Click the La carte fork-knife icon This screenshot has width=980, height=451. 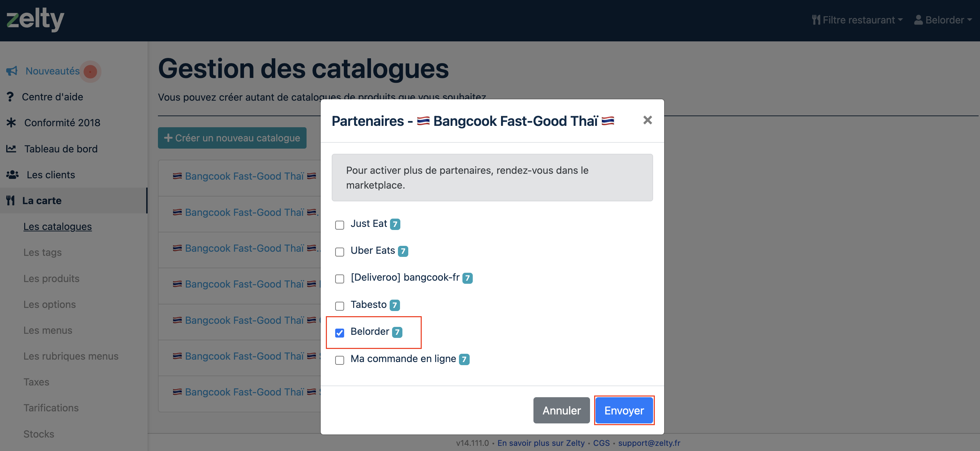point(11,200)
